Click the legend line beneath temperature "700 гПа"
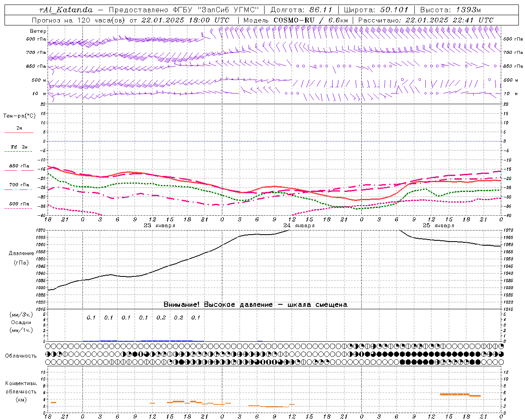Viewport: 525px width, 420px height. [18, 189]
